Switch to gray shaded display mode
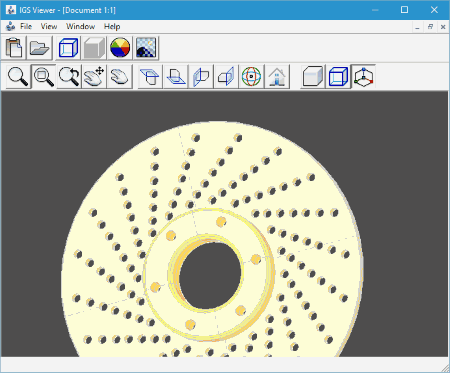The width and height of the screenshot is (450, 373). 94,48
